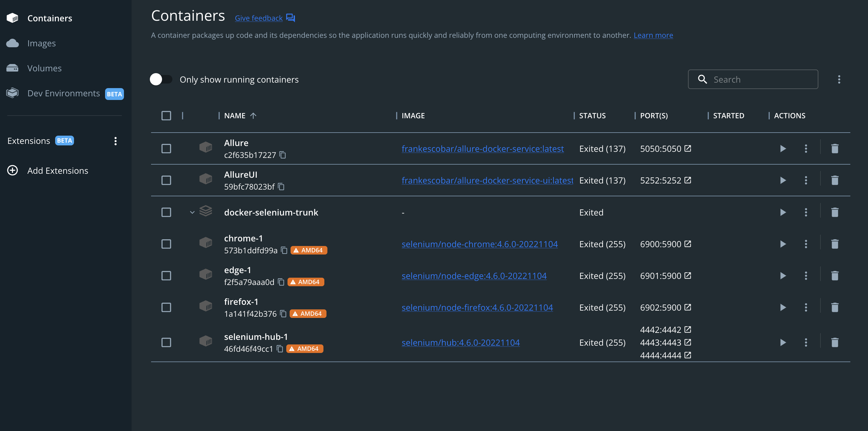This screenshot has width=868, height=431.
Task: Open more actions for docker-selenium-trunk
Action: coord(806,212)
